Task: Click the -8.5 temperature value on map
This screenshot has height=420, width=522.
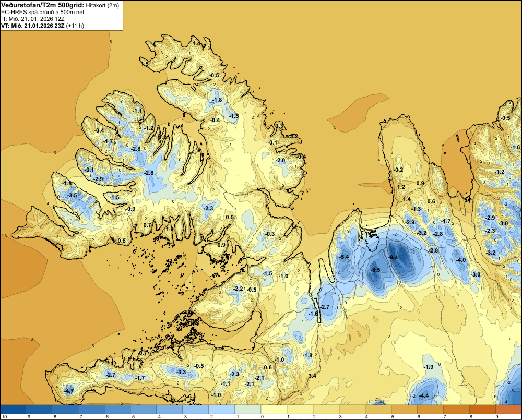Action: [x=375, y=270]
